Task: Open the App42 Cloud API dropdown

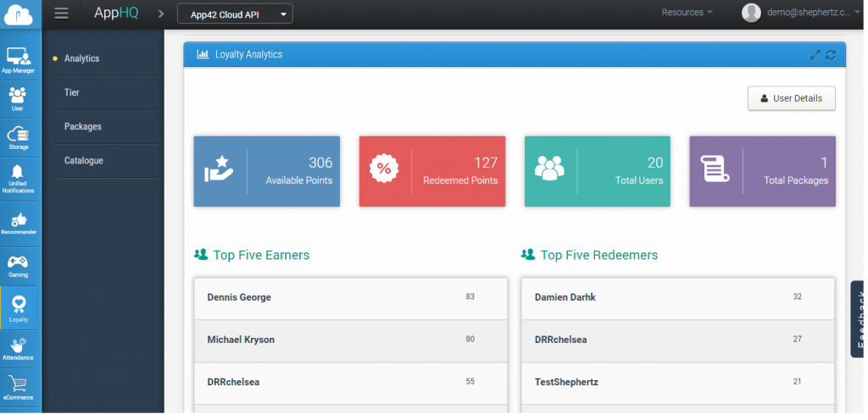Action: coord(235,14)
